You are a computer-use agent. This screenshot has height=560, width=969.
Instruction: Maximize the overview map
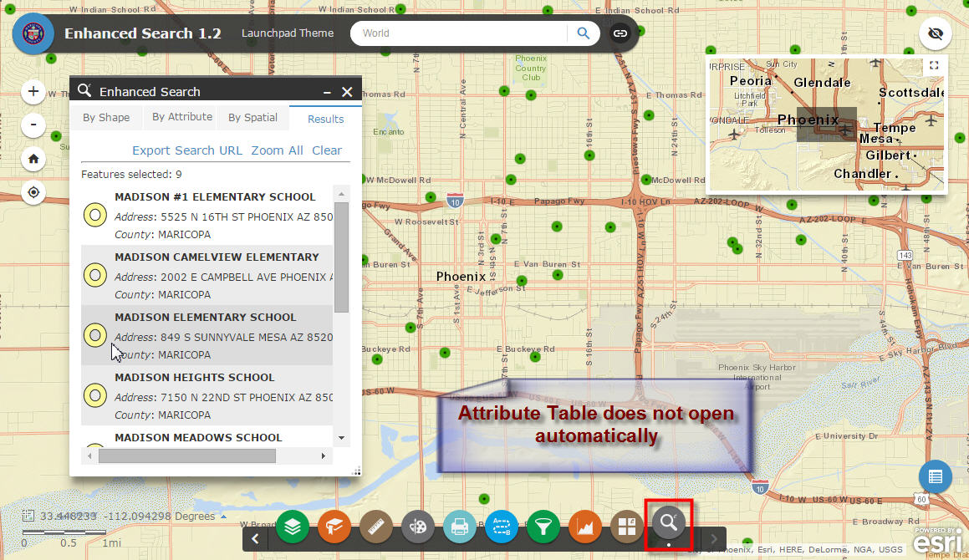click(x=934, y=65)
